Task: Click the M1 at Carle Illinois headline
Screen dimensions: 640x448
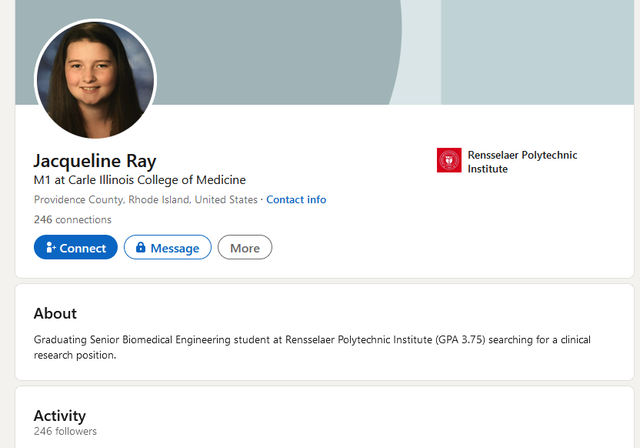Action: (140, 180)
